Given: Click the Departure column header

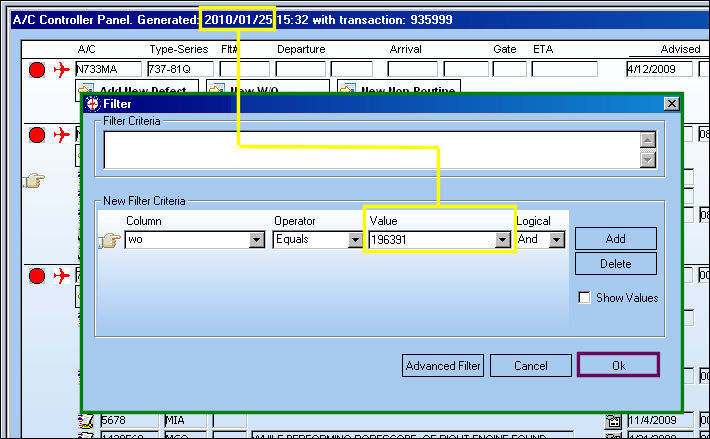Looking at the screenshot, I should click(x=301, y=49).
